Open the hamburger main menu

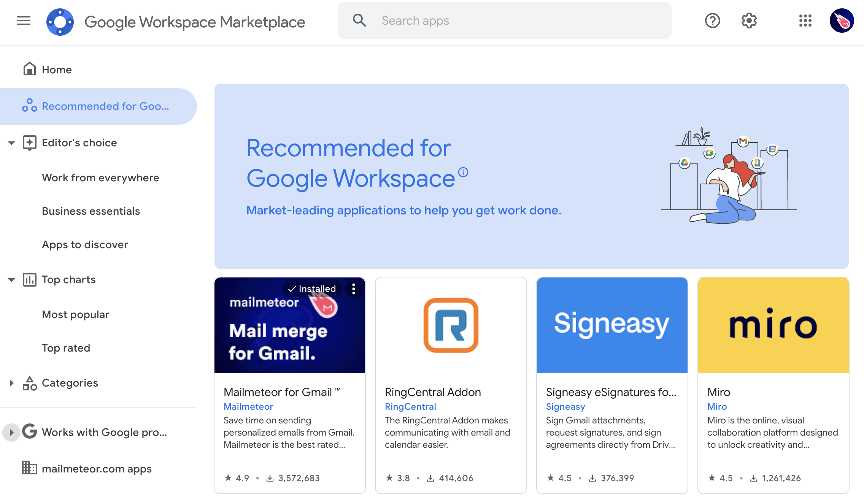pyautogui.click(x=24, y=21)
